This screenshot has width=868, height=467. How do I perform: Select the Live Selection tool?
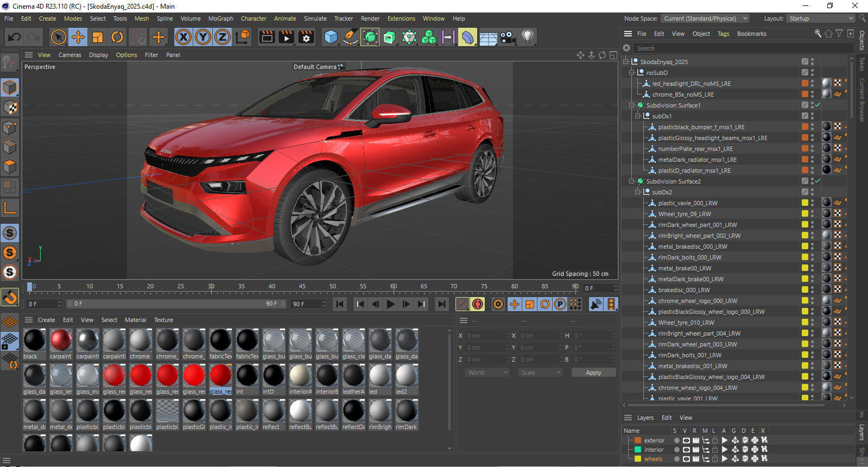tap(58, 37)
